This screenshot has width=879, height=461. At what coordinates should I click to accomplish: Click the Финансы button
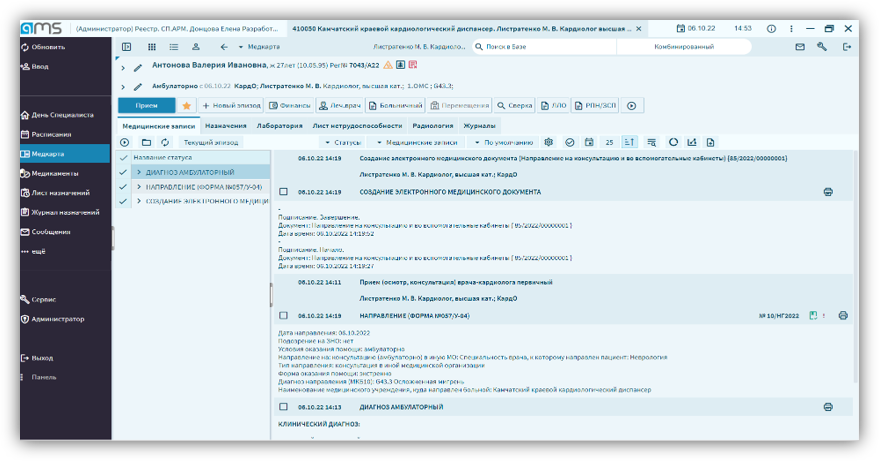[290, 105]
